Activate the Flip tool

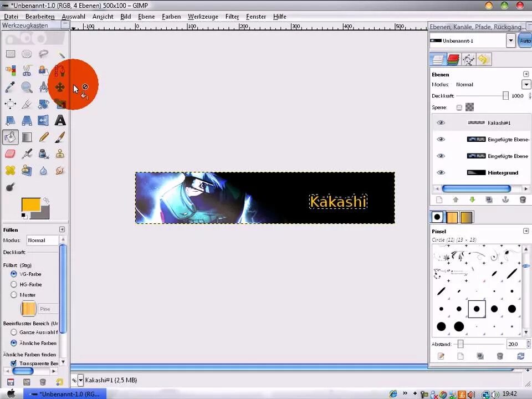coord(43,120)
